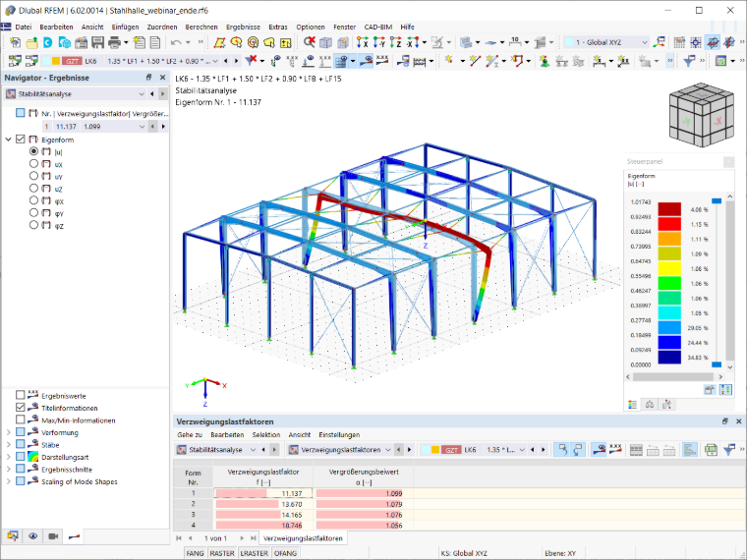Select the |u| eigenform radio button
Image resolution: width=747 pixels, height=560 pixels.
point(33,151)
